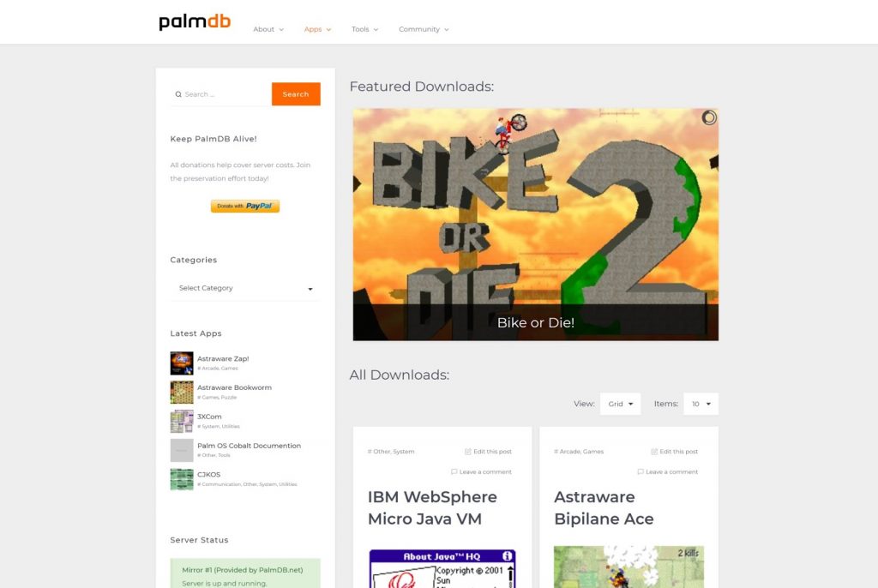Open the Apps menu

pyautogui.click(x=317, y=29)
